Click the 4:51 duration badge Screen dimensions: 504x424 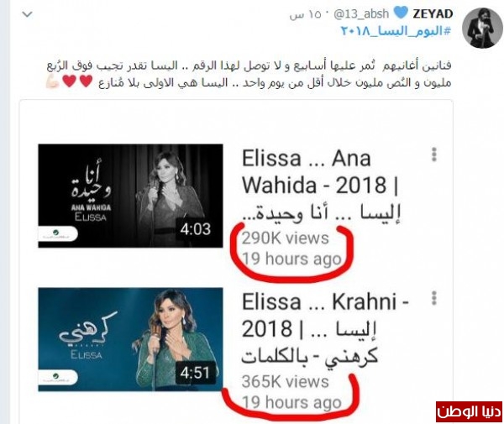(x=195, y=373)
